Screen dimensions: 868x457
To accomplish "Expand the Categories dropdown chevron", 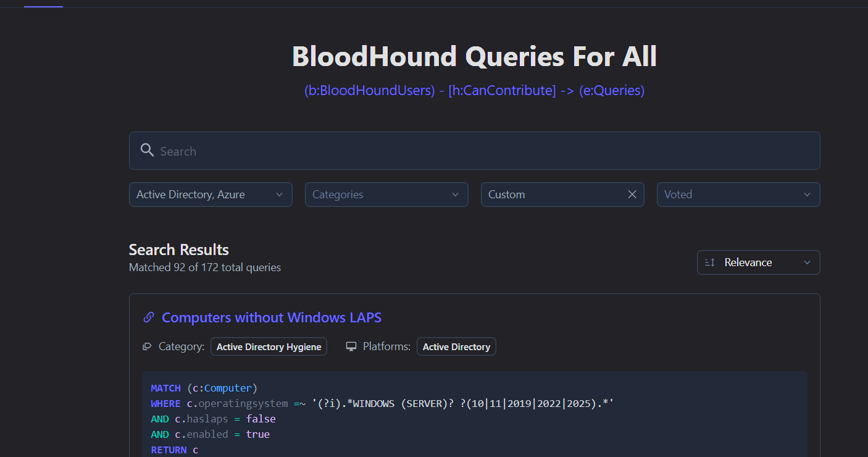I will coord(455,195).
